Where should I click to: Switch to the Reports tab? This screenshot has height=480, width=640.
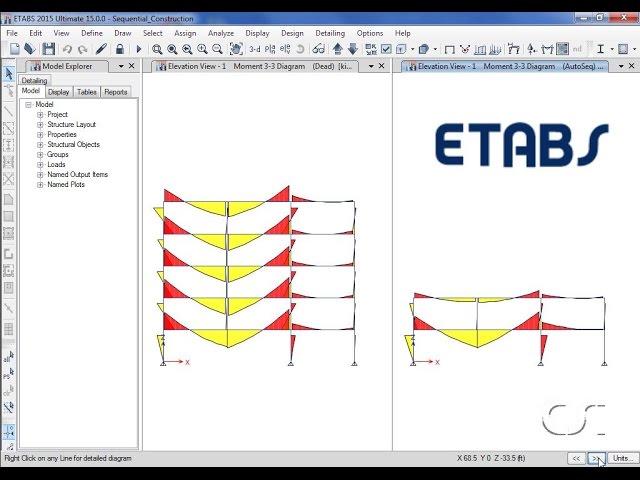[x=116, y=92]
